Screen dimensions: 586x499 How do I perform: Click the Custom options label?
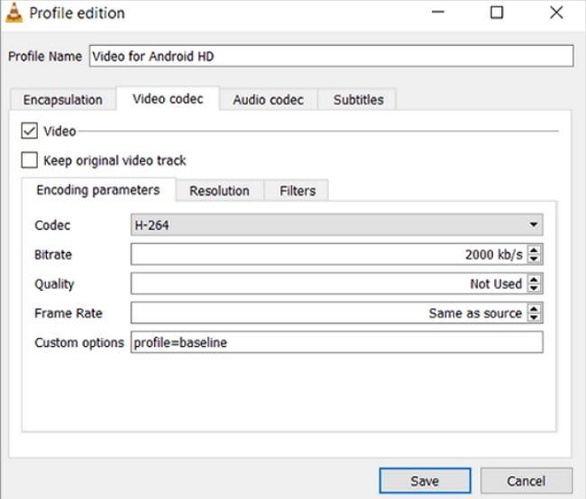[x=79, y=342]
